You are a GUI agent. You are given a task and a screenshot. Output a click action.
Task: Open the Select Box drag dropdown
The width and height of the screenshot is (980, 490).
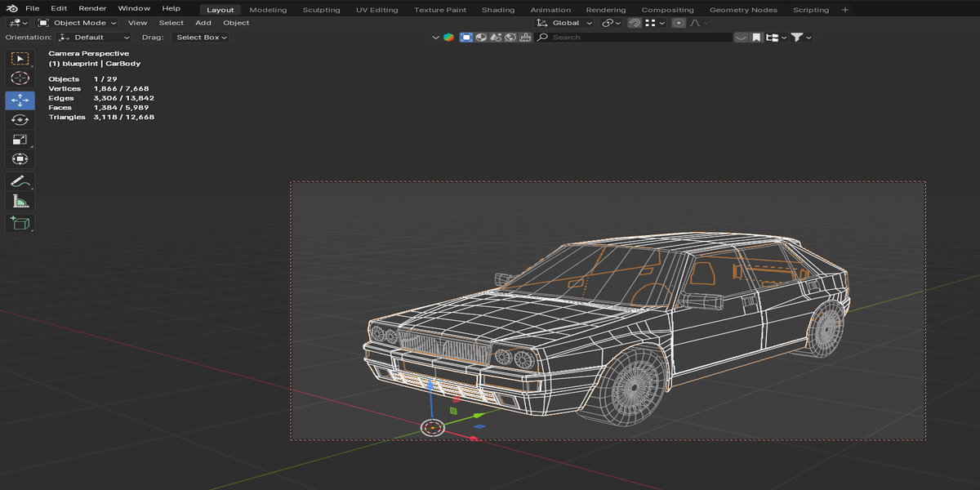click(201, 38)
